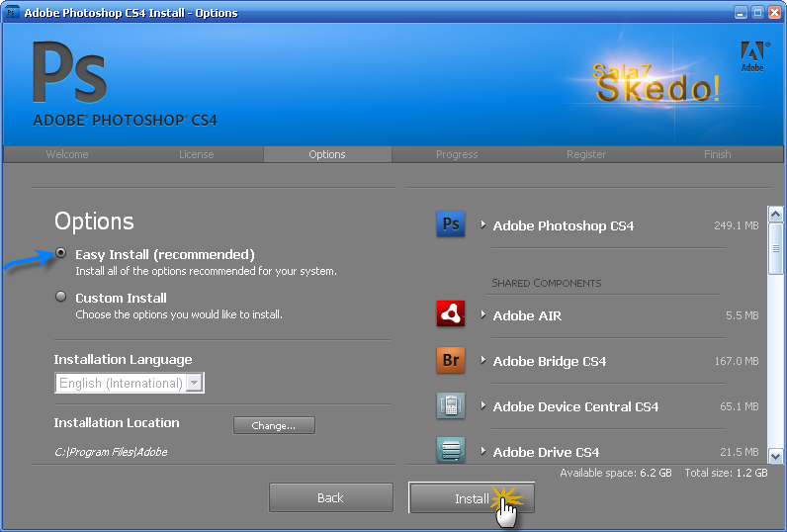Click the title bar Photoshop installer icon
This screenshot has width=787, height=532.
tap(13, 12)
